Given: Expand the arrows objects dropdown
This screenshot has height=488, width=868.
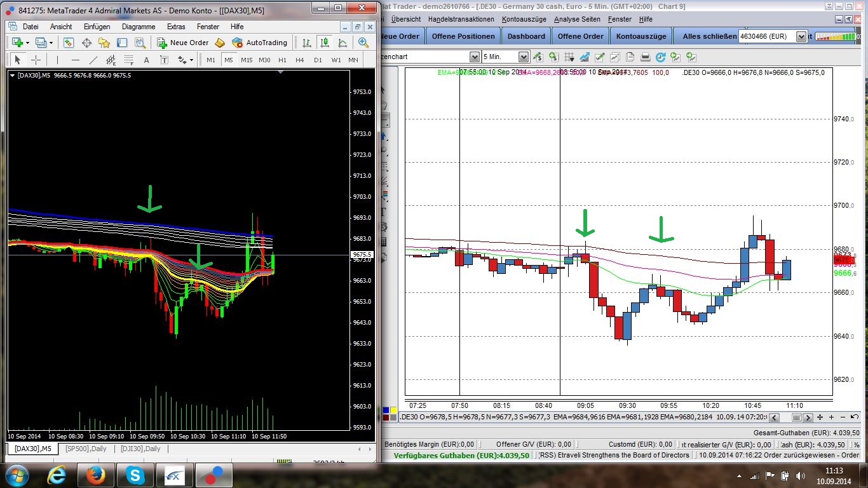Looking at the screenshot, I should [191, 60].
